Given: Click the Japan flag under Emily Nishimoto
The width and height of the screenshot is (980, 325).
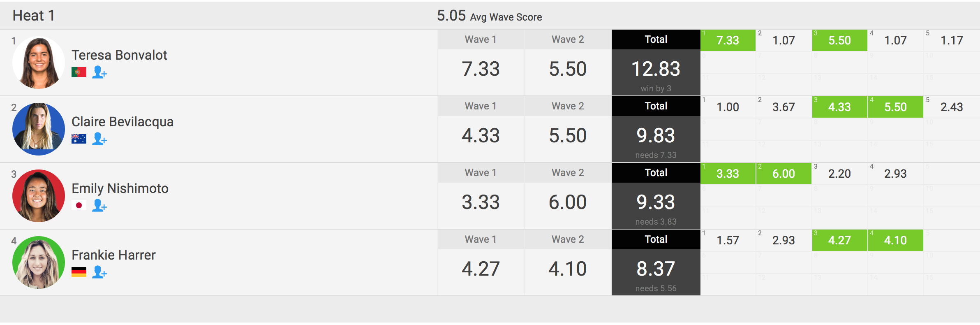Looking at the screenshot, I should pyautogui.click(x=79, y=206).
